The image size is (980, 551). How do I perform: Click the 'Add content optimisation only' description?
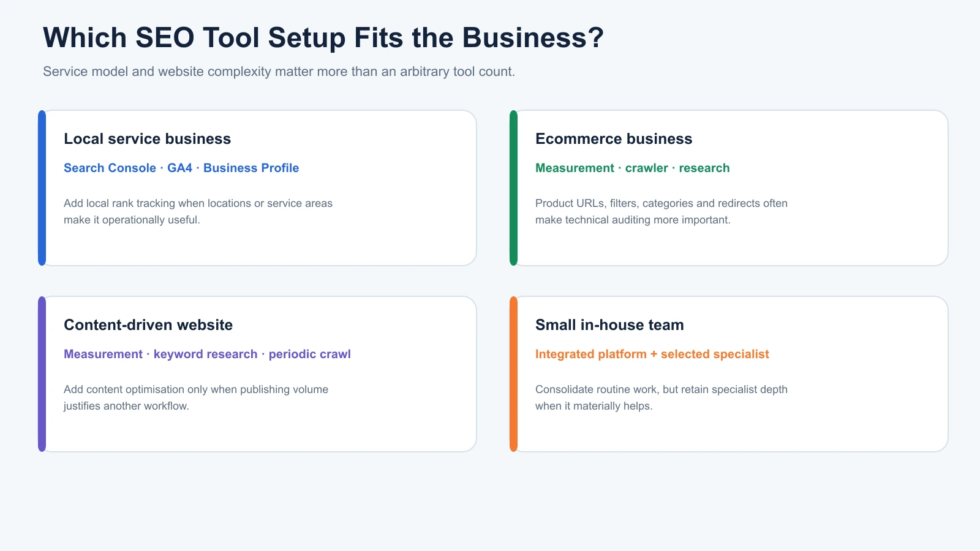(x=196, y=397)
